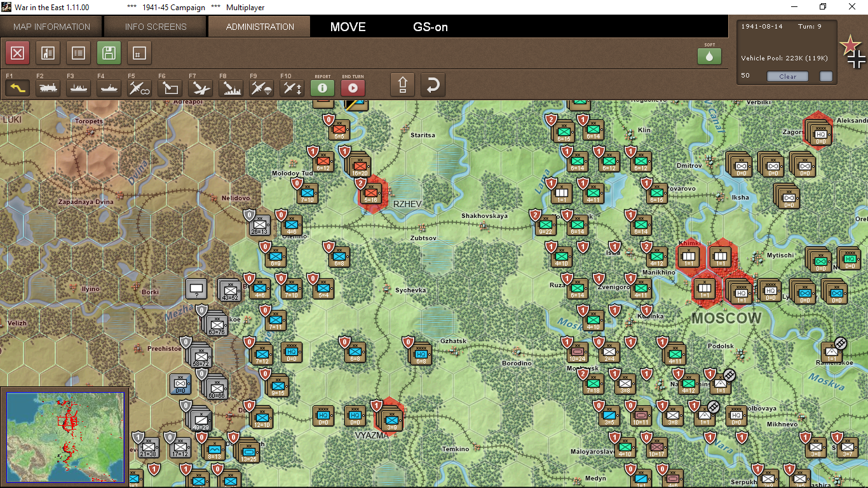Select F10 air transfer mode icon
The width and height of the screenshot is (868, 488).
(x=292, y=88)
